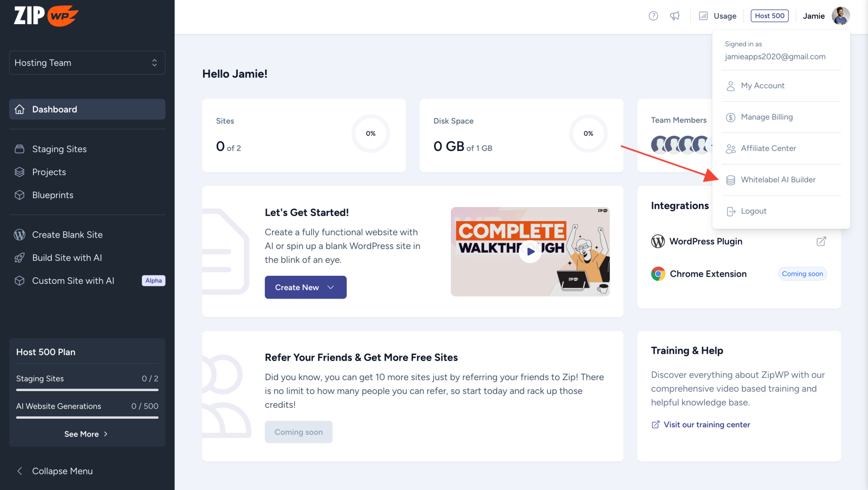
Task: Click the announcements megaphone icon
Action: (x=675, y=16)
